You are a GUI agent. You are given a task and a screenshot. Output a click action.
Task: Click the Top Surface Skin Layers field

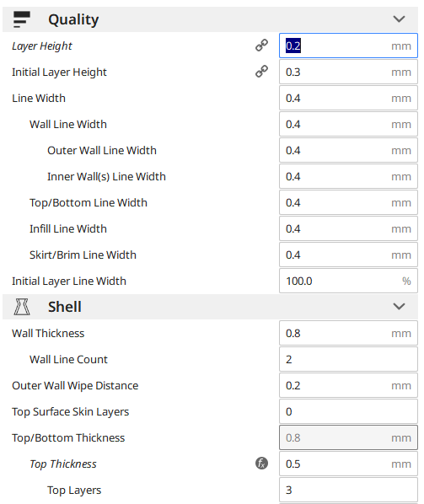point(348,411)
